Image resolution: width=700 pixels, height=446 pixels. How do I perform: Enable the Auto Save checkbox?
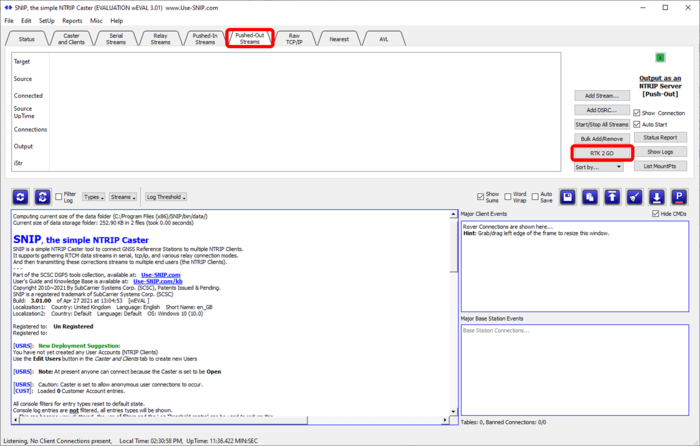(535, 197)
